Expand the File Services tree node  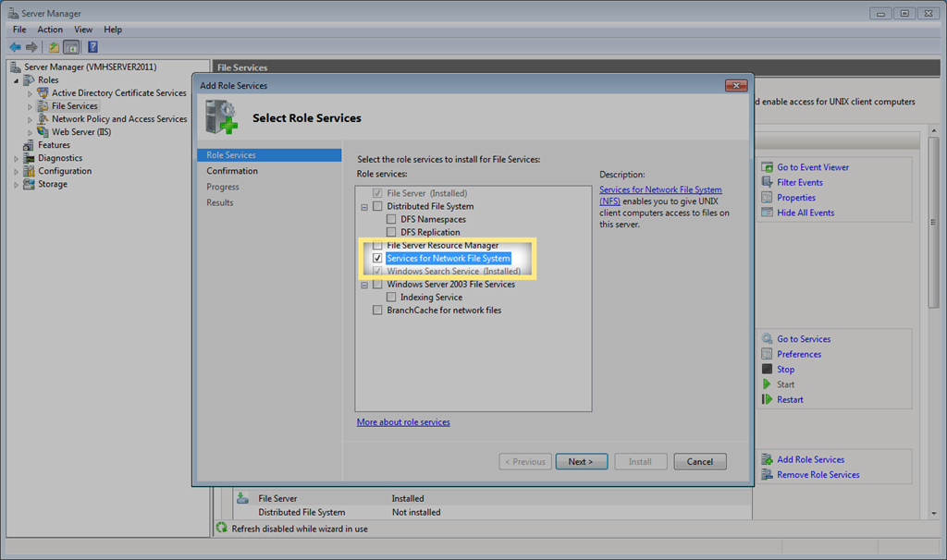click(30, 107)
